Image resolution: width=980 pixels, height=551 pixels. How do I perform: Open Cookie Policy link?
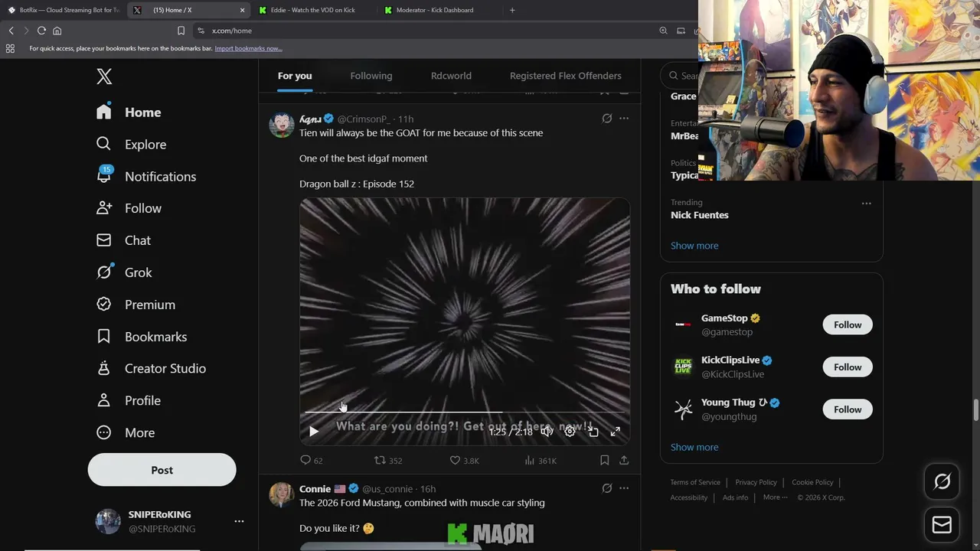pos(812,482)
